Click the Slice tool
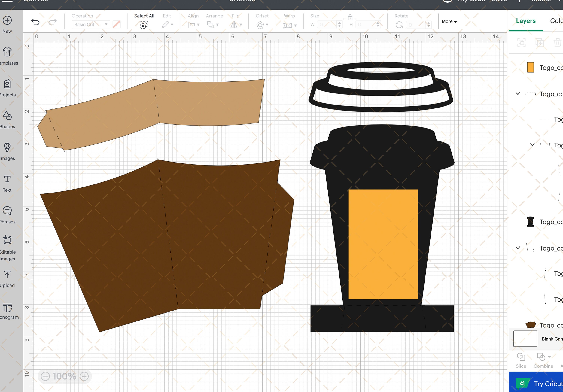 tap(521, 360)
